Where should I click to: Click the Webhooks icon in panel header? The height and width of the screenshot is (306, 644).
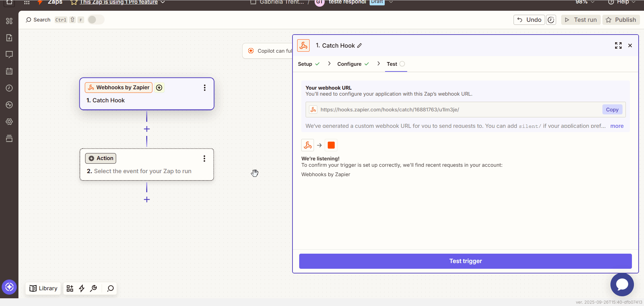point(303,46)
